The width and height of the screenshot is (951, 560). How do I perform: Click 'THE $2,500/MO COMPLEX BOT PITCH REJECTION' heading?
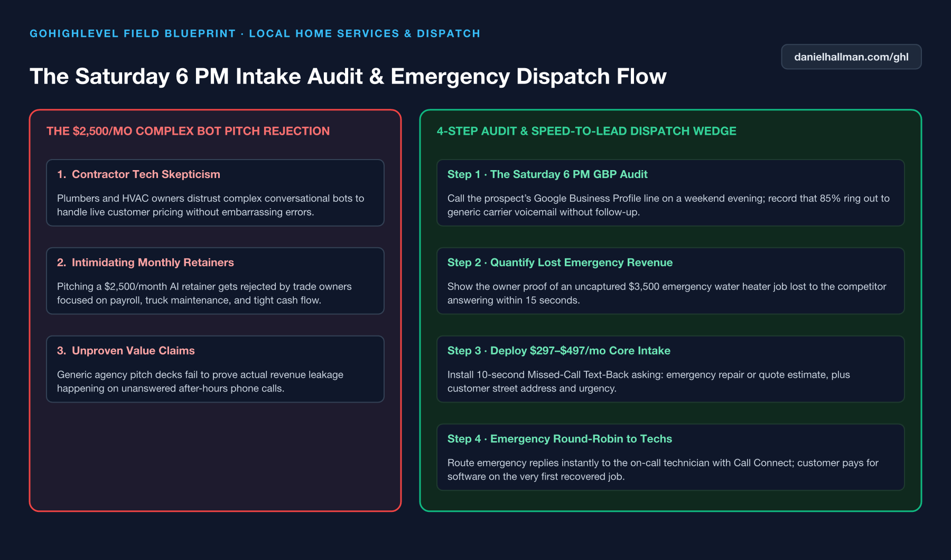pyautogui.click(x=188, y=131)
